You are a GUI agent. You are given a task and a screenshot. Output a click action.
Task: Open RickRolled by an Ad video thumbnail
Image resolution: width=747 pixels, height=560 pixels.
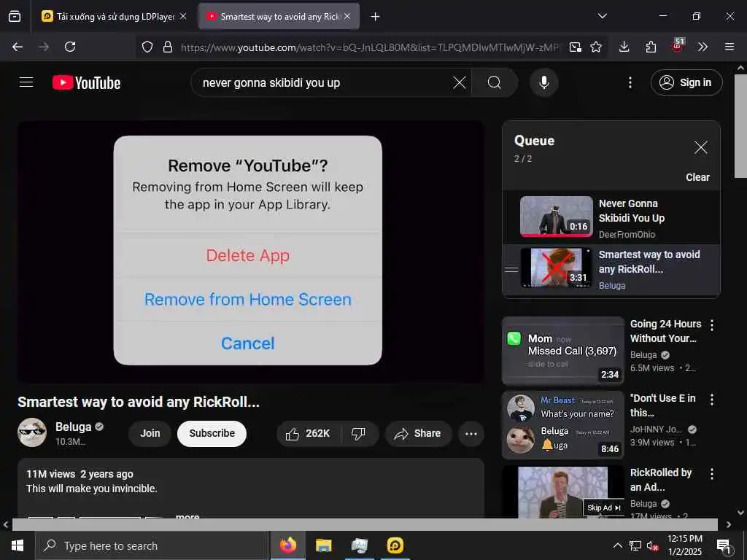(x=563, y=491)
